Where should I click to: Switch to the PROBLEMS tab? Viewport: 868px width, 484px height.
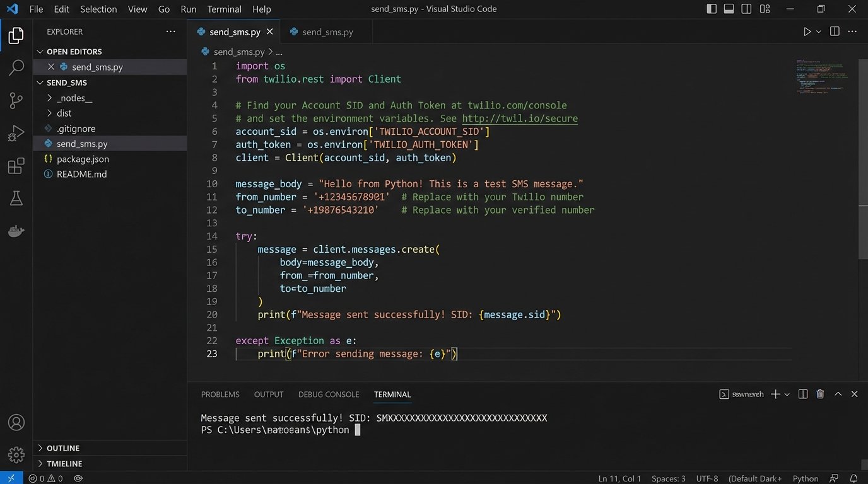220,395
